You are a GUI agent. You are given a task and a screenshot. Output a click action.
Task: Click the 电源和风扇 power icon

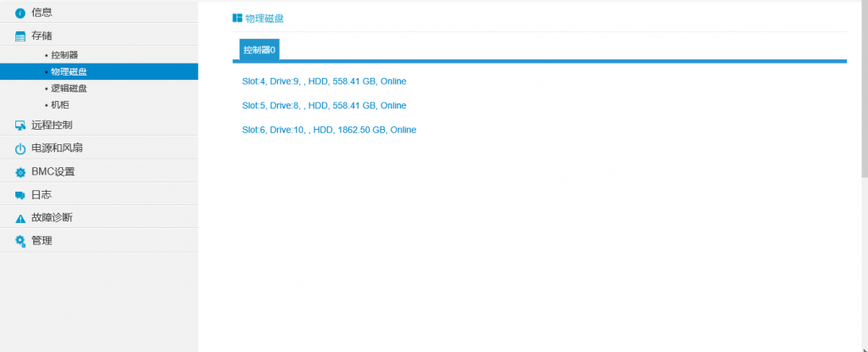click(20, 148)
